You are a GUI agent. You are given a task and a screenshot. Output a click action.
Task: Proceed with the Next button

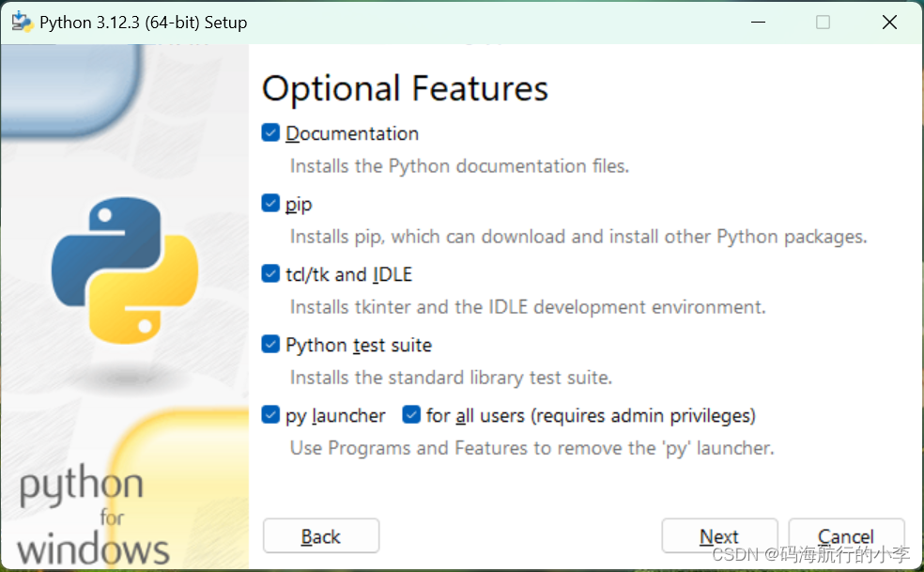[x=719, y=536]
